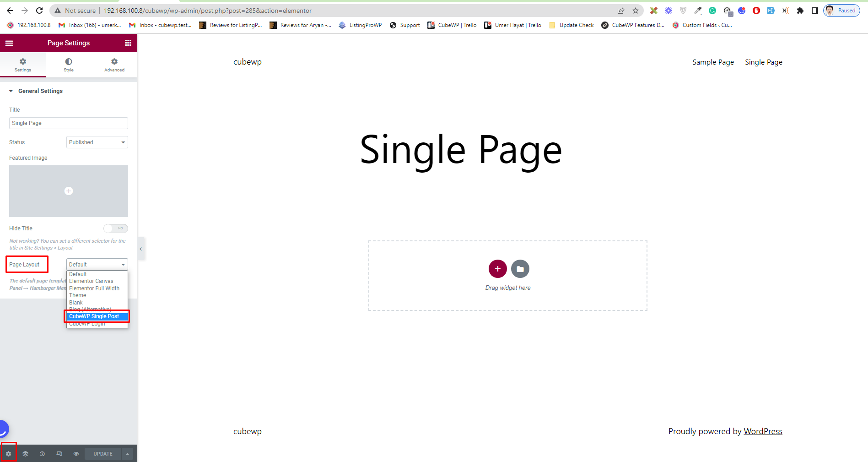Collapse the Elementor side panel handle
The image size is (868, 462).
click(141, 249)
